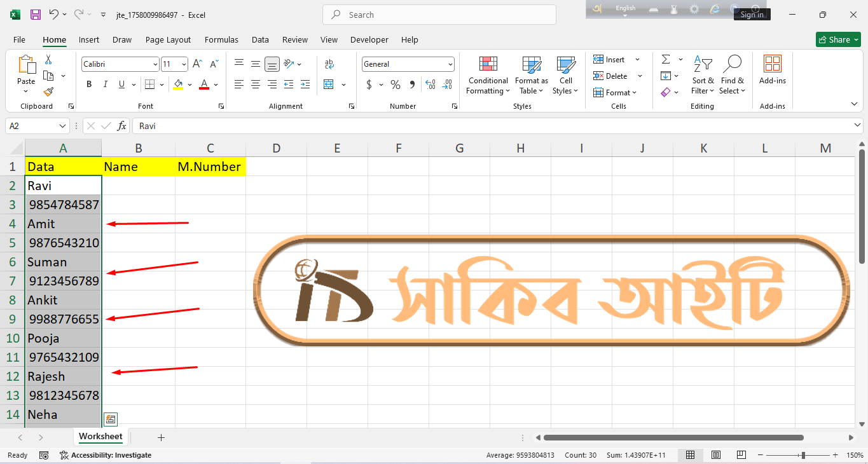
Task: Expand the Calibri font name dropdown
Action: pyautogui.click(x=155, y=64)
